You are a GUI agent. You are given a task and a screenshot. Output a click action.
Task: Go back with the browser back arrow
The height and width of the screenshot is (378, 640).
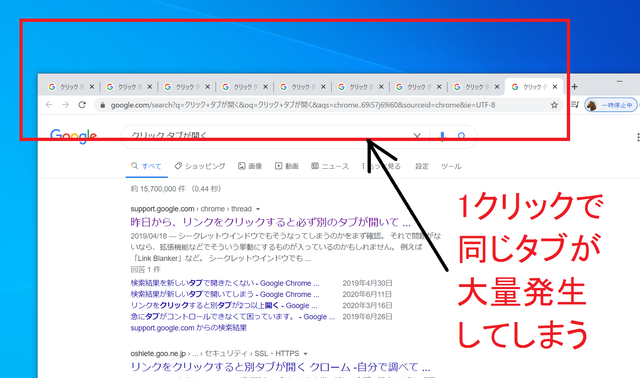(x=49, y=105)
